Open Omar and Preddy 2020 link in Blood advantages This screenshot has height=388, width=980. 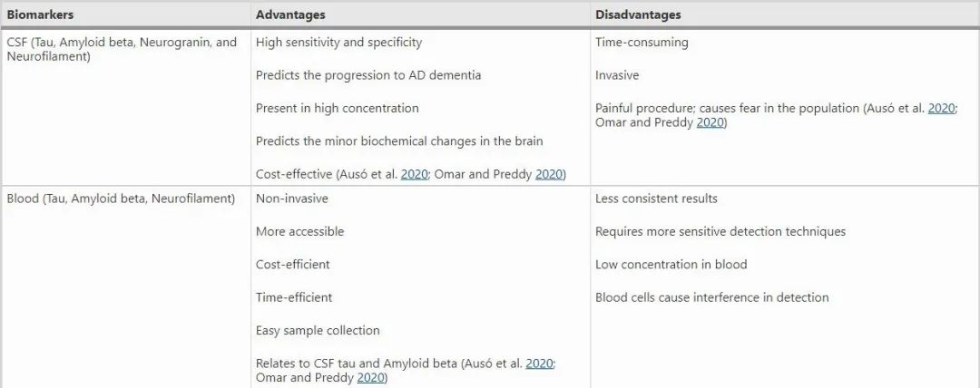pyautogui.click(x=371, y=377)
